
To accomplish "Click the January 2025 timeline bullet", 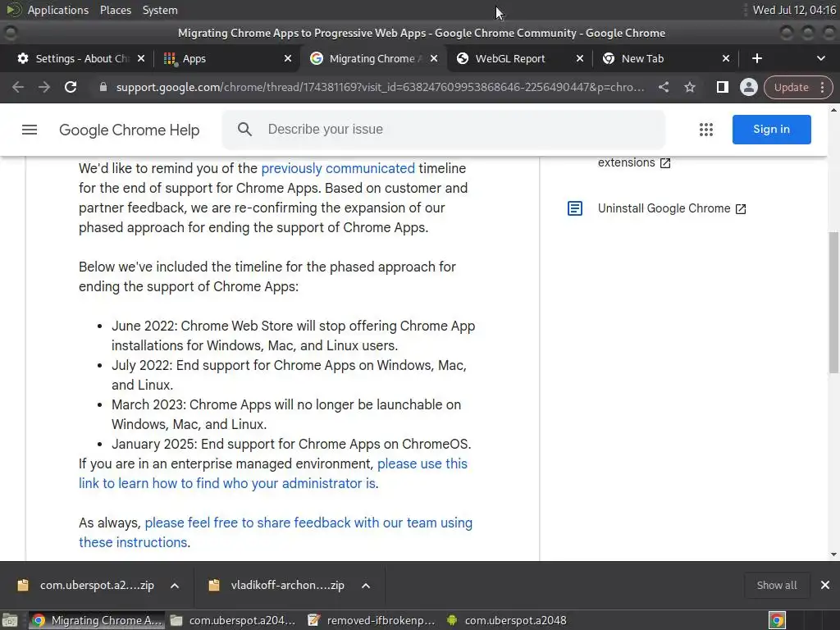I will point(291,444).
